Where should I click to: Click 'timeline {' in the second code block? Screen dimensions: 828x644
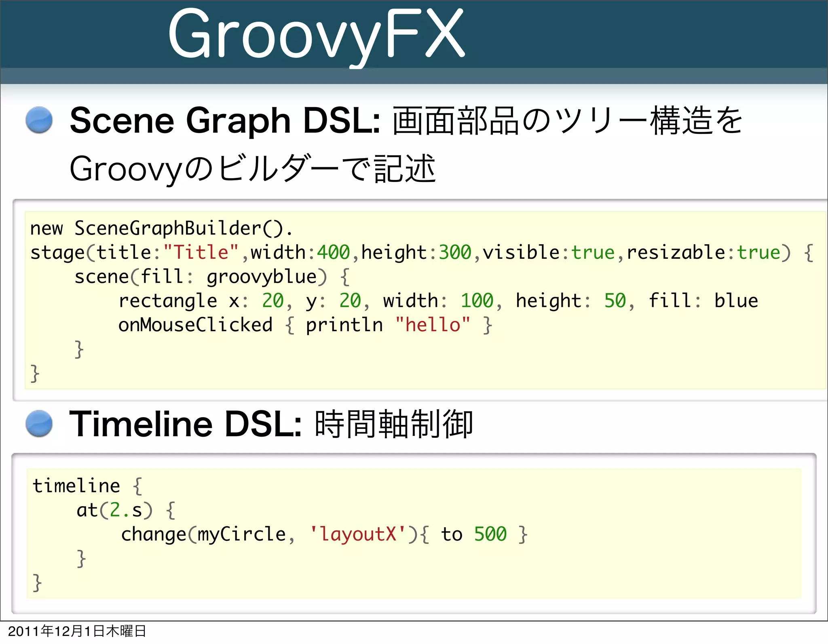click(x=87, y=486)
